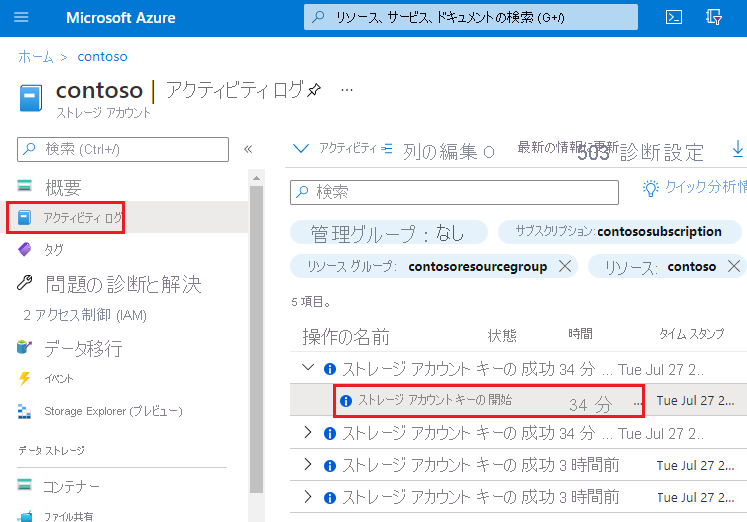Click the activity log 検索 field
This screenshot has width=747, height=522.
[x=454, y=192]
